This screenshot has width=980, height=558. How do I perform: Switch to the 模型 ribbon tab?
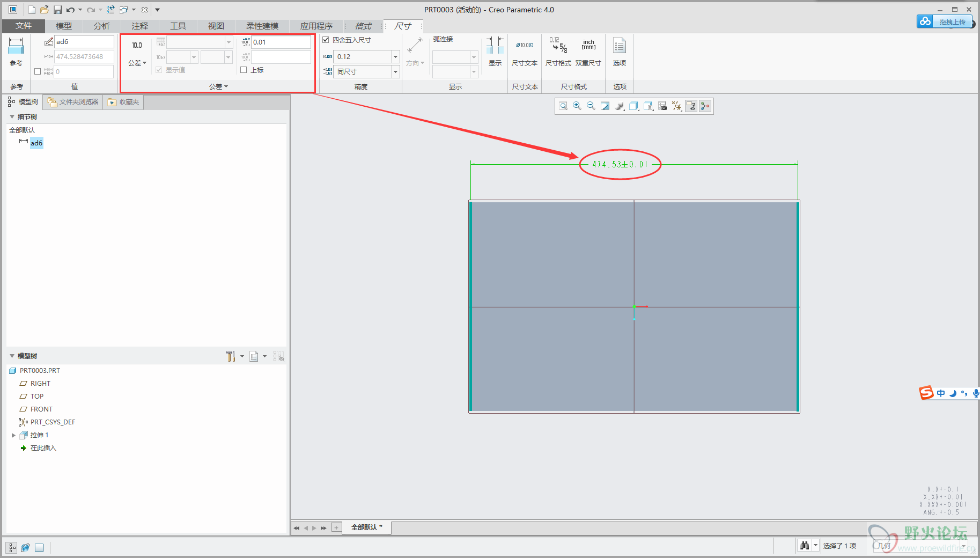64,26
